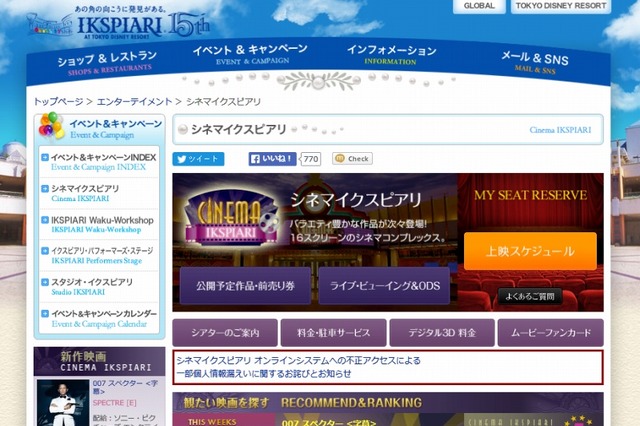Open ライブ・ビューイング&ODS button
This screenshot has width=640, height=426.
pyautogui.click(x=384, y=286)
